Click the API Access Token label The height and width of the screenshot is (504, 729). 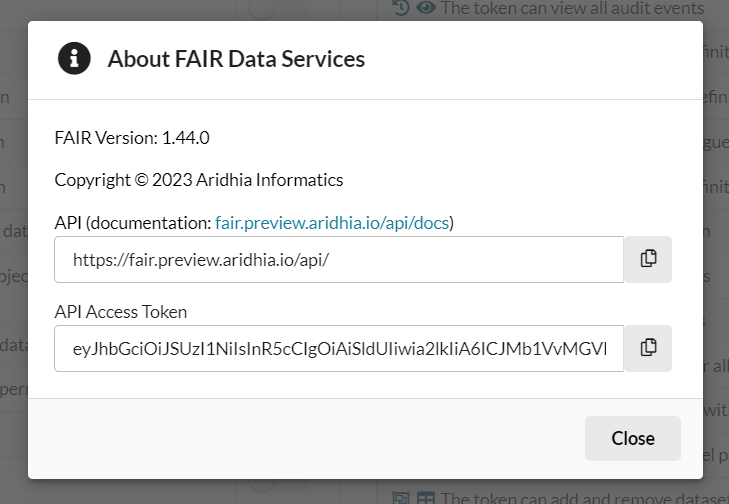click(x=121, y=311)
